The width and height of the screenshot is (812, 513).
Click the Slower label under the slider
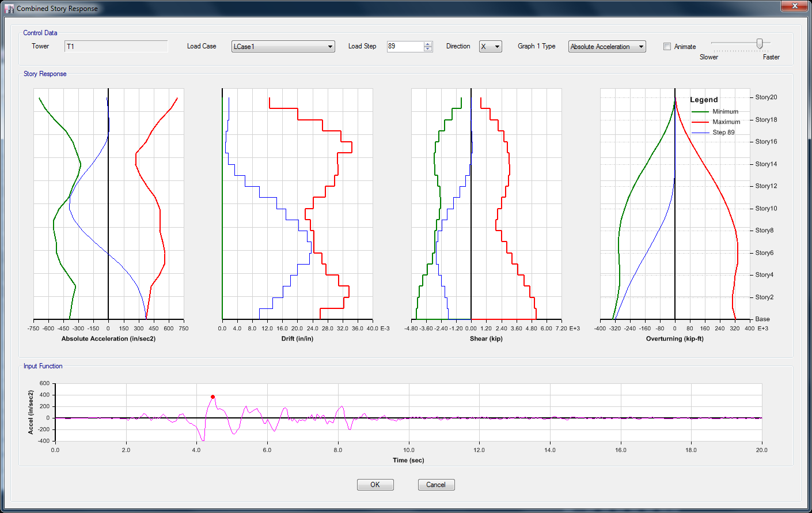[709, 57]
